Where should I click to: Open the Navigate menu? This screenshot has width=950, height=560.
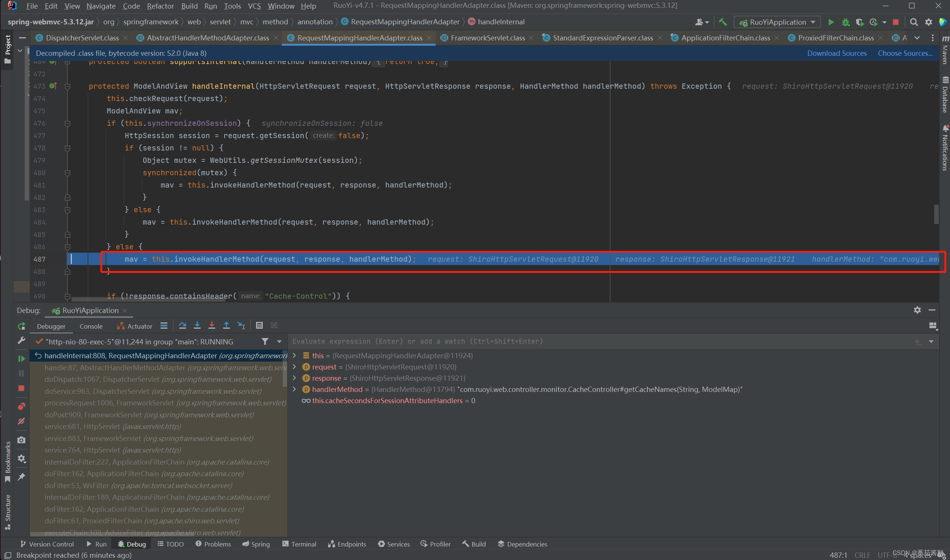(x=101, y=6)
